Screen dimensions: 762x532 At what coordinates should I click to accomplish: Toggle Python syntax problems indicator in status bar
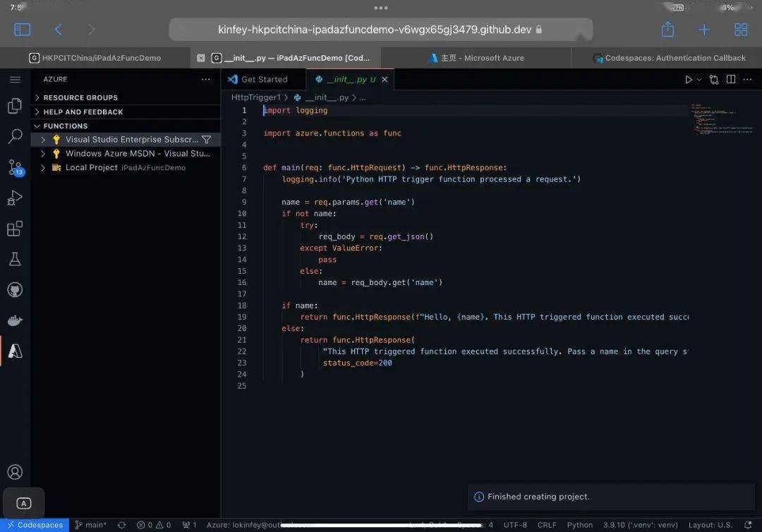(579, 525)
